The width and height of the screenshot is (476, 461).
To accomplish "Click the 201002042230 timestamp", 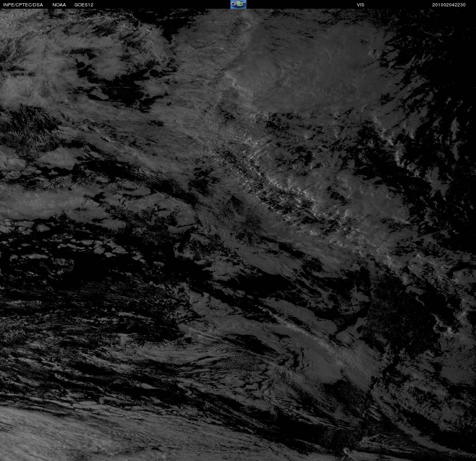I will (x=449, y=5).
